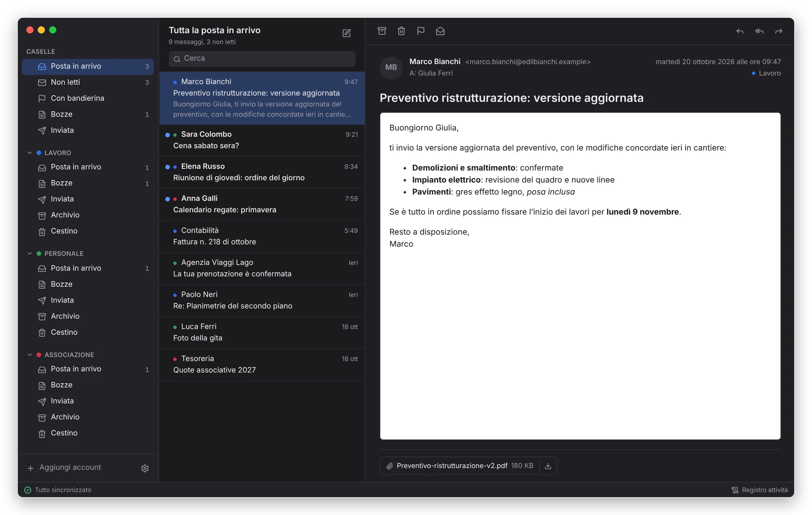
Task: Click Aggiungi account
Action: (x=70, y=467)
